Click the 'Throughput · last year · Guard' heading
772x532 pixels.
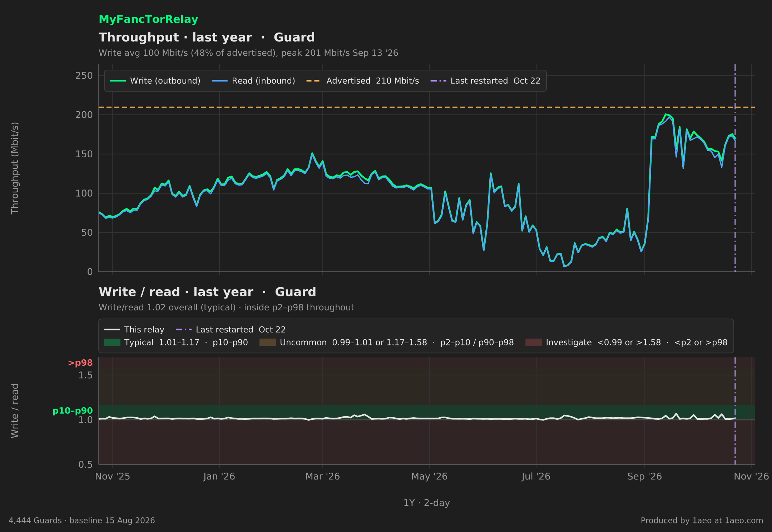(x=207, y=37)
